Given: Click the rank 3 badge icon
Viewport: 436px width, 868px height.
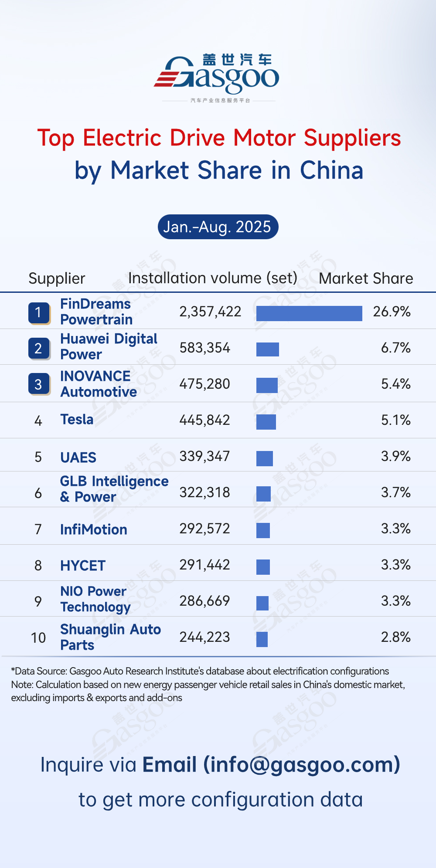Looking at the screenshot, I should pyautogui.click(x=39, y=384).
